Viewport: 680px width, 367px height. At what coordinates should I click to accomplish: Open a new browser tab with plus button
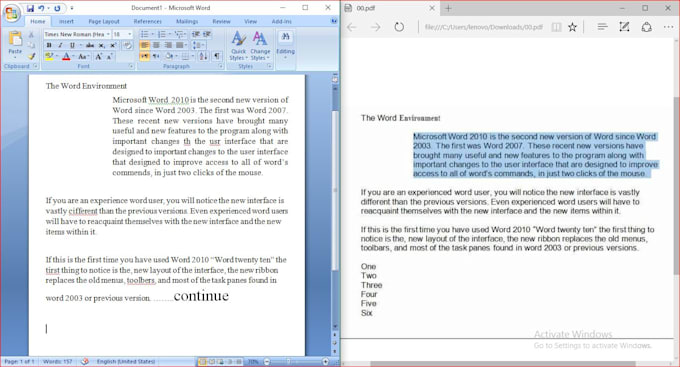point(448,8)
